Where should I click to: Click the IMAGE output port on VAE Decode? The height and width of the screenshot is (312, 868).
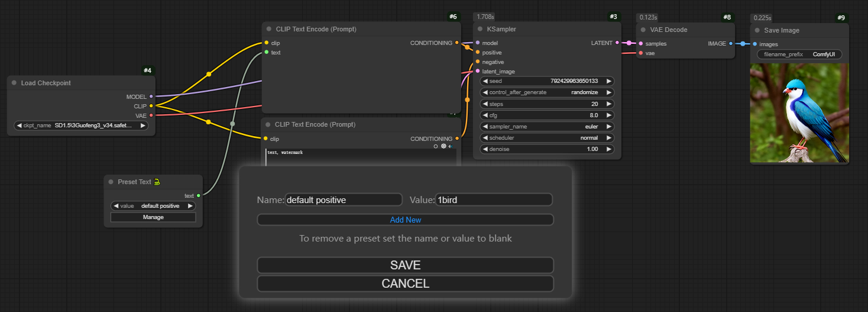(x=731, y=43)
